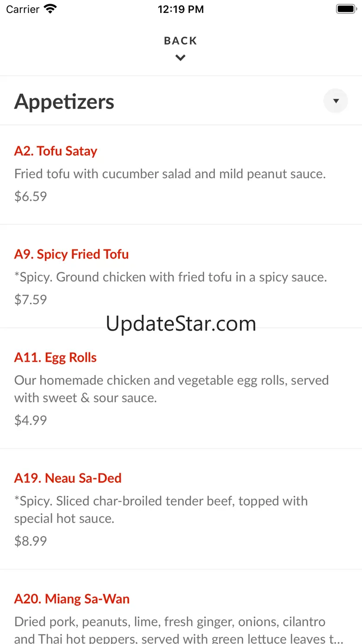Tap the battery icon in status bar
The image size is (362, 644).
pyautogui.click(x=346, y=9)
